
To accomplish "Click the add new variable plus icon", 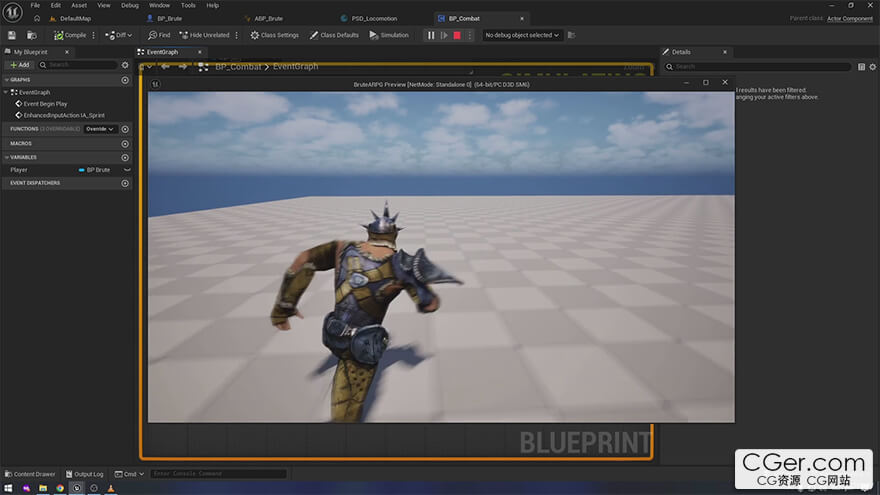I will click(125, 157).
